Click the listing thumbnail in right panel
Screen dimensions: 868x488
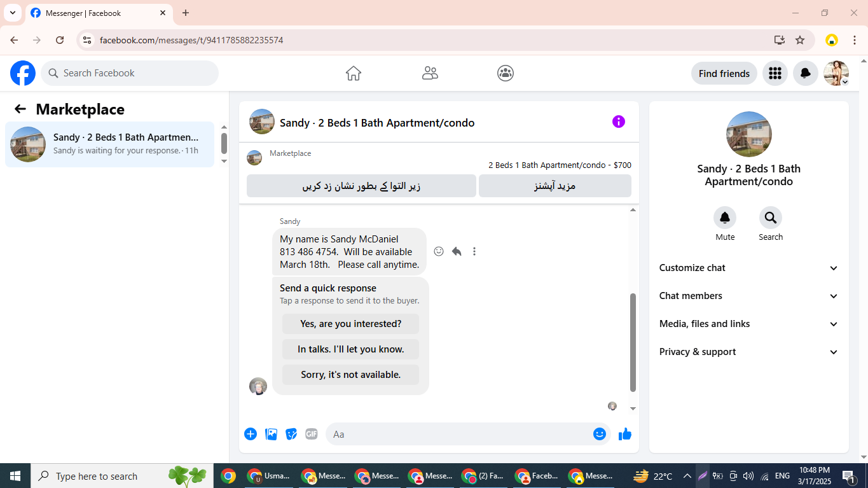click(x=749, y=134)
